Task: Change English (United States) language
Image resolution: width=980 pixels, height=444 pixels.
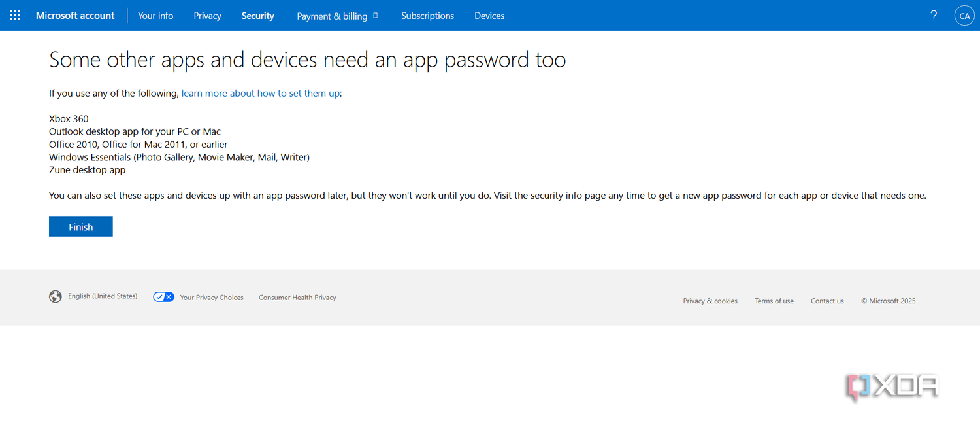Action: point(103,296)
